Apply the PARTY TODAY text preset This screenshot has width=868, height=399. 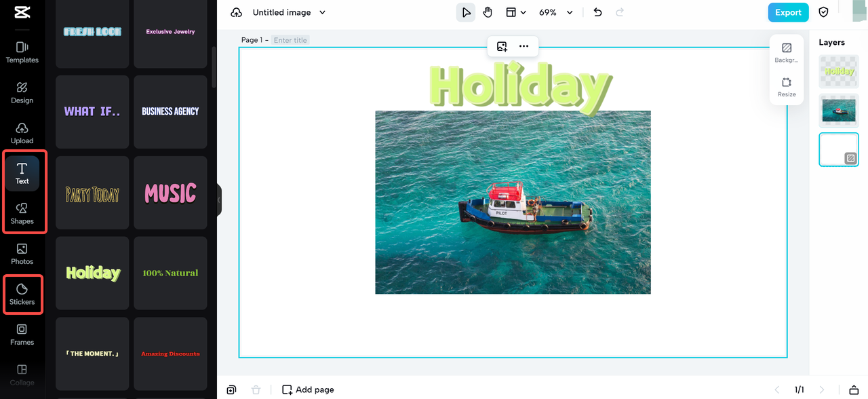tap(92, 193)
